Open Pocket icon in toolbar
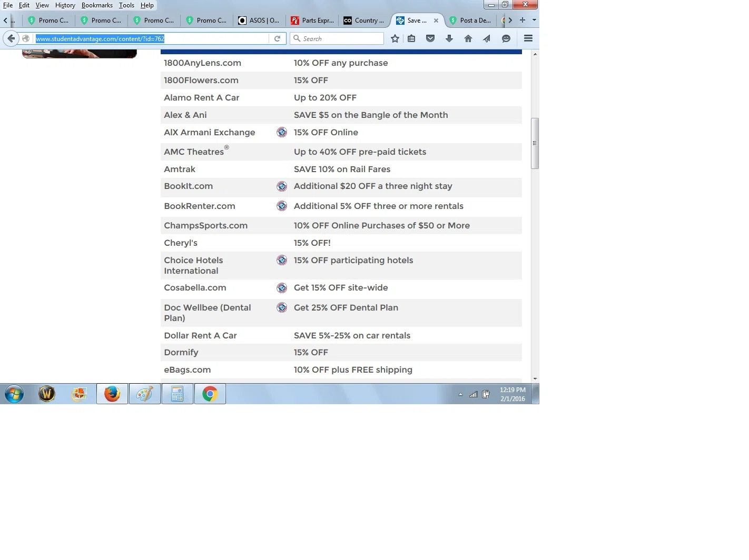 click(x=430, y=38)
